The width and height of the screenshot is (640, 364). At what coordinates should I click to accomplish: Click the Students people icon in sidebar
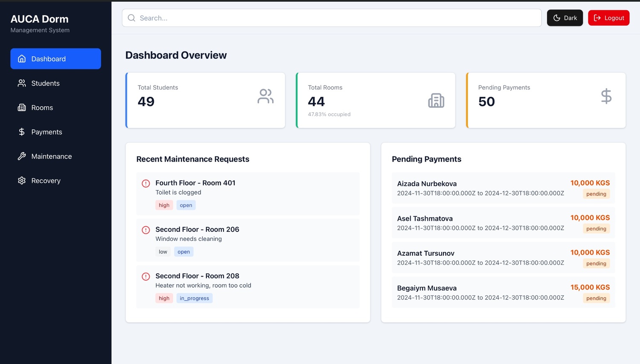point(22,83)
